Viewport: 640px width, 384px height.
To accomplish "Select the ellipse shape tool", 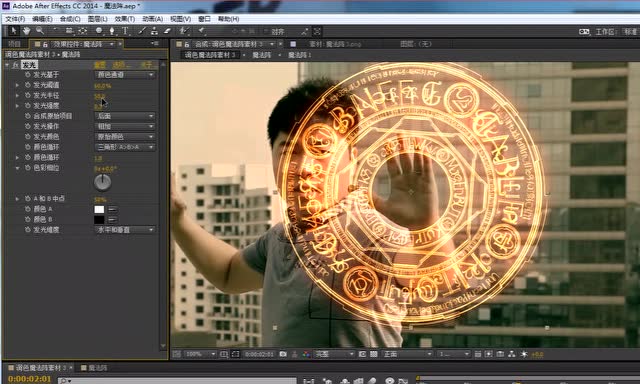I will click(99, 31).
